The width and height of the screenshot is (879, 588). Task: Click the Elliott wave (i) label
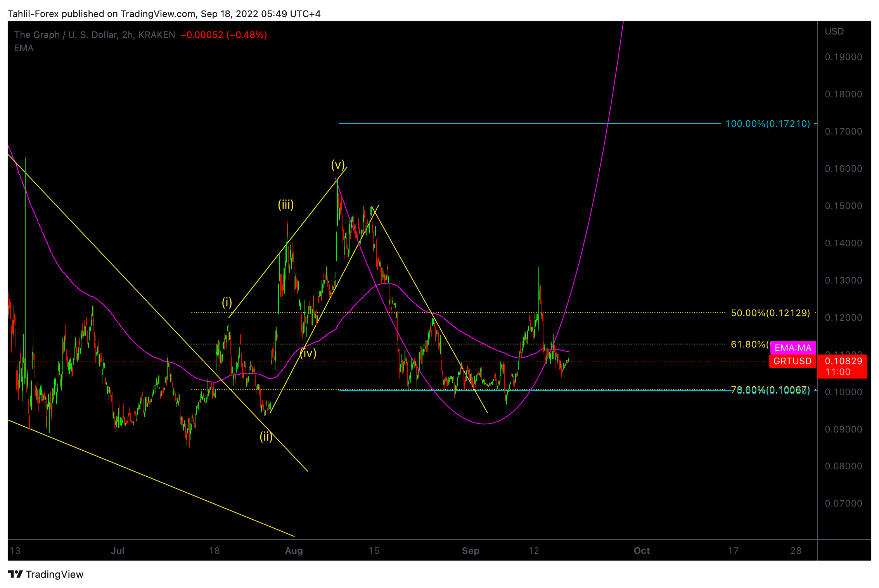(227, 302)
